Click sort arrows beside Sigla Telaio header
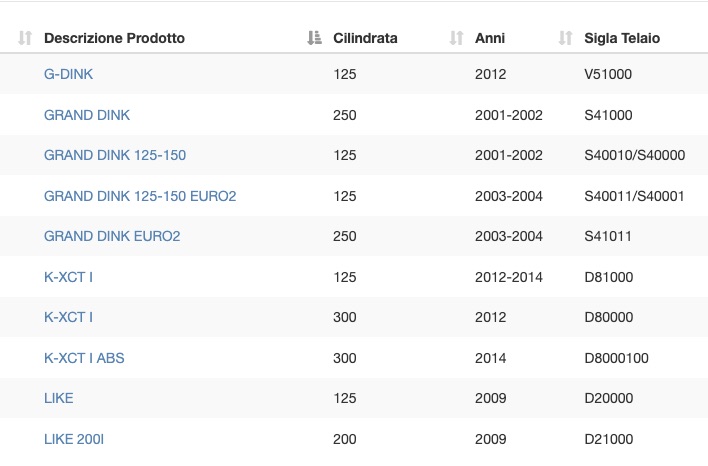The height and width of the screenshot is (466, 708). [565, 38]
